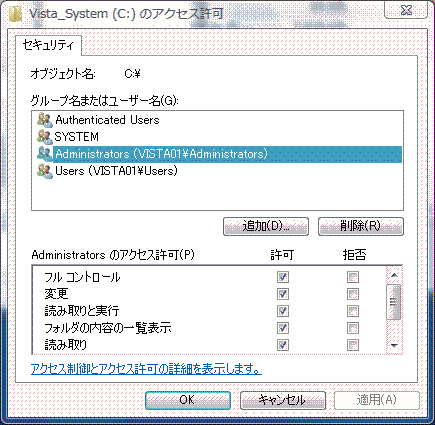
Task: Click permissions list scroll down arrow
Action: point(394,345)
